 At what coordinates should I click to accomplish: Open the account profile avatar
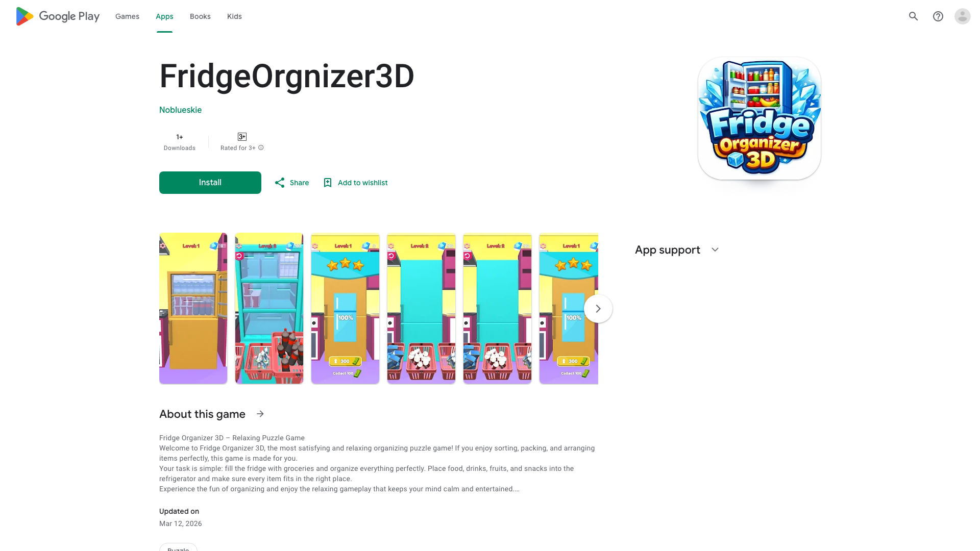[x=963, y=16]
